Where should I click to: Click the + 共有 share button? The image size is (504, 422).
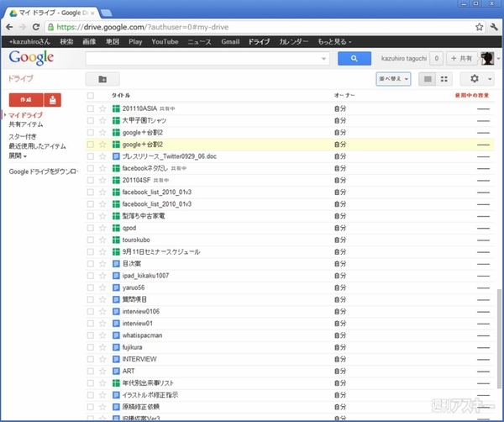click(461, 59)
